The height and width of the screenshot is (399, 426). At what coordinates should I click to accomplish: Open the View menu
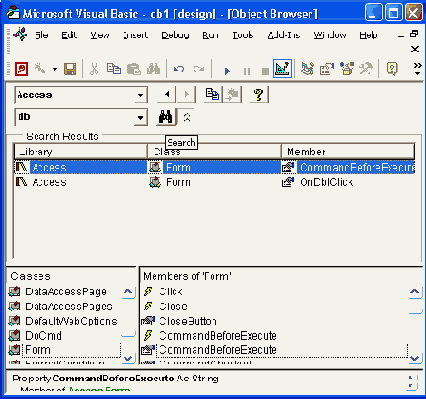click(100, 35)
